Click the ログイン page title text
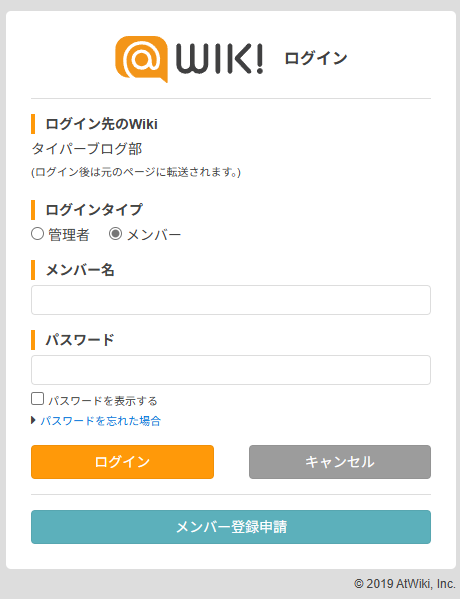The width and height of the screenshot is (460, 599). 316,58
